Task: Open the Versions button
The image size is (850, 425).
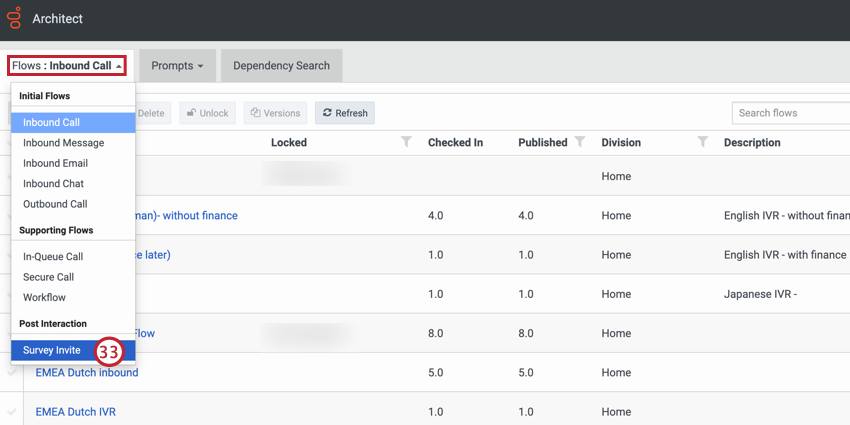Action: point(275,113)
